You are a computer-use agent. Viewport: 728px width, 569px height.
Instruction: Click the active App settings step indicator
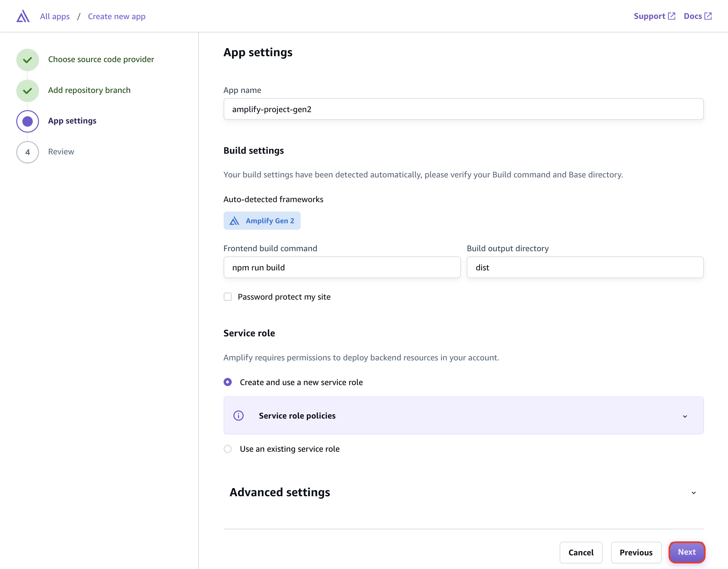(27, 121)
